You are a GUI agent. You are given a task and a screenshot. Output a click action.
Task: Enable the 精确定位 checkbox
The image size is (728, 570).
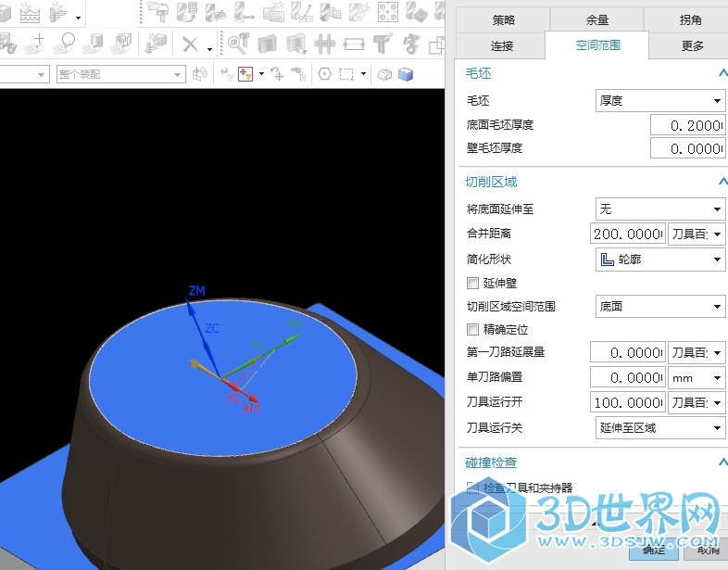[472, 329]
